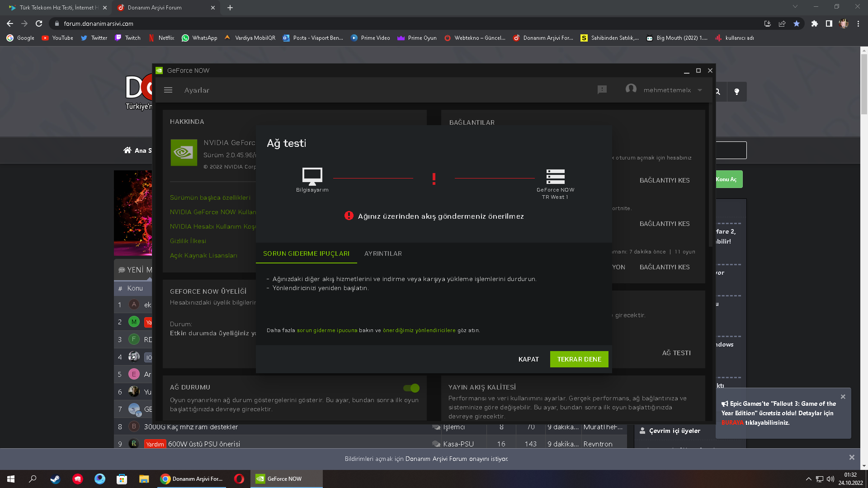
Task: Show hidden system tray icons
Action: 808,479
